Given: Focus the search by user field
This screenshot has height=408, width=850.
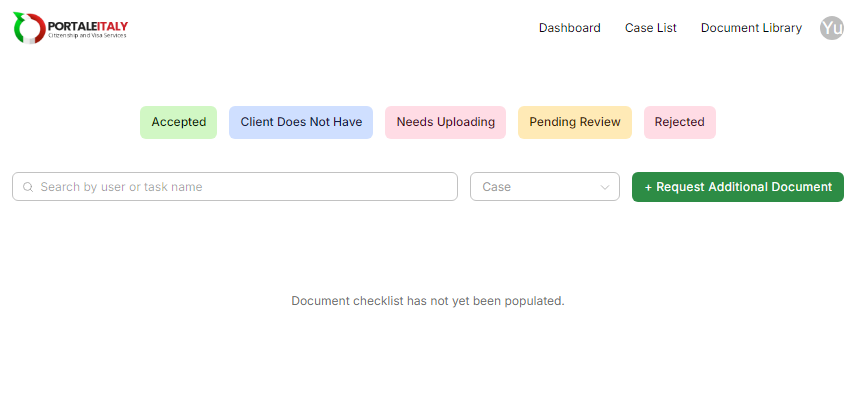Looking at the screenshot, I should pyautogui.click(x=235, y=187).
